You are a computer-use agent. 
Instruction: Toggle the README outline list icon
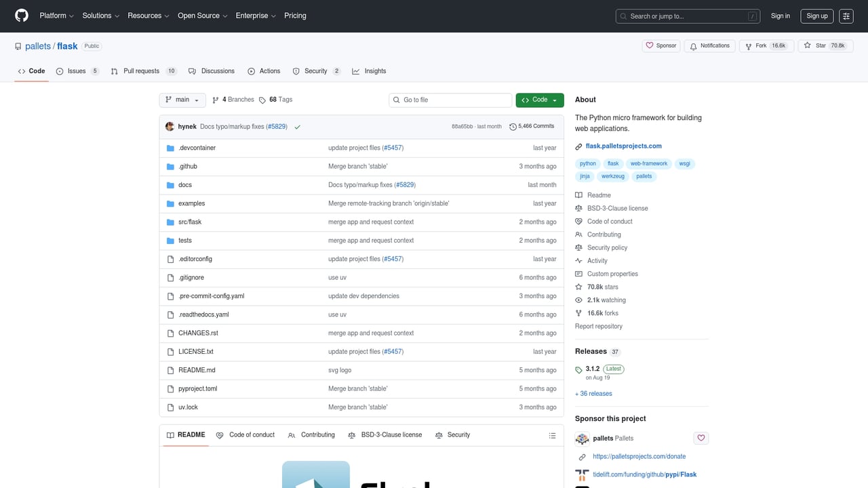click(x=552, y=435)
